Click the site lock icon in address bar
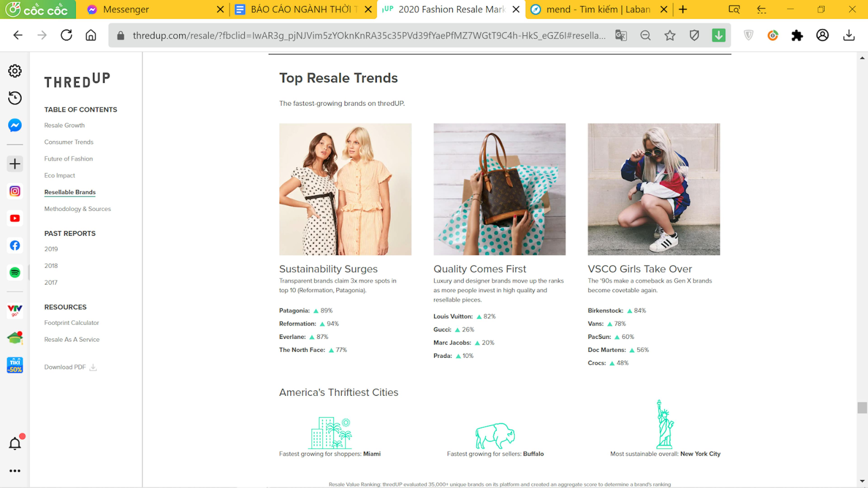 (x=121, y=35)
